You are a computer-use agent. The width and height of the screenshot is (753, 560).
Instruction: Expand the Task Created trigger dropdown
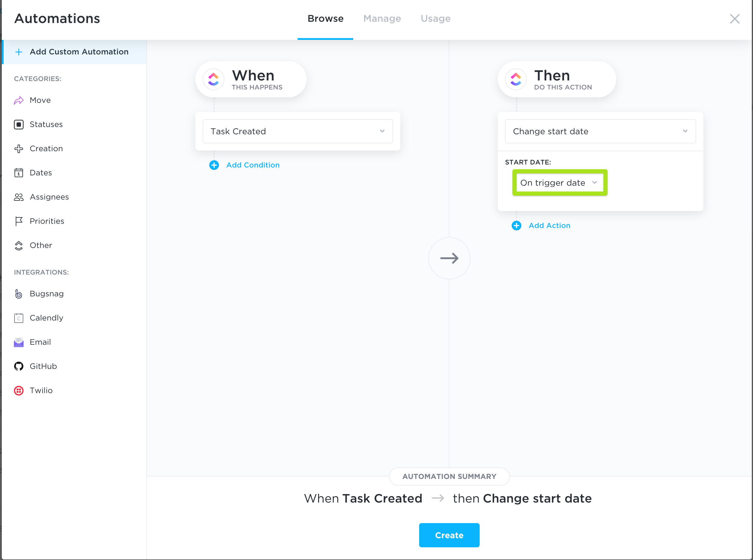(x=297, y=131)
